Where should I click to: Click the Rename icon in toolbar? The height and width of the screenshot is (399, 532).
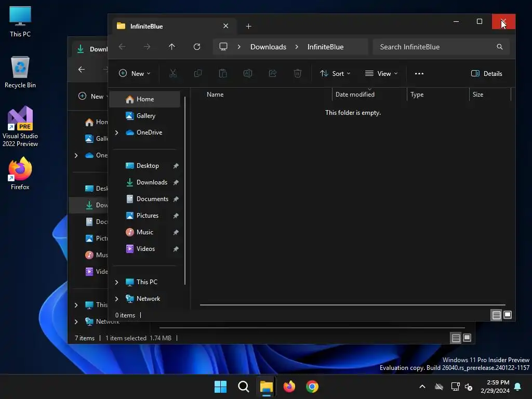point(248,73)
